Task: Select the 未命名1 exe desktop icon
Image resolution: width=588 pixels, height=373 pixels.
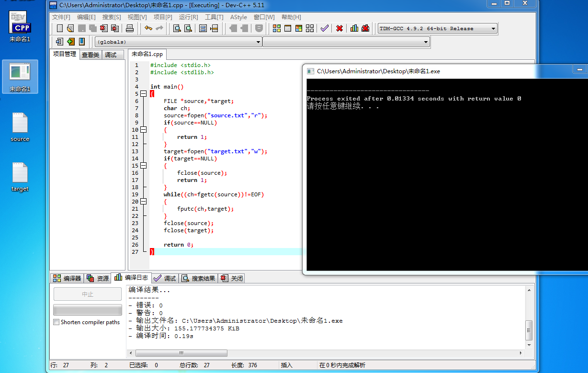Action: click(20, 77)
